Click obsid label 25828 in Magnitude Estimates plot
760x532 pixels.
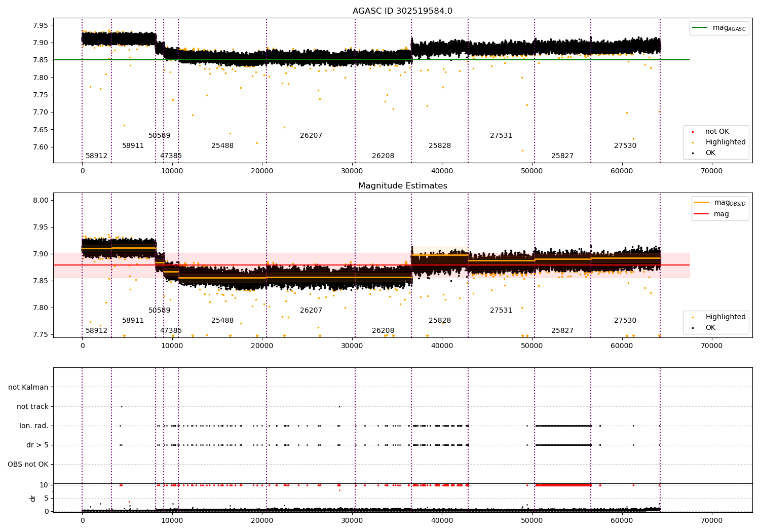(440, 321)
